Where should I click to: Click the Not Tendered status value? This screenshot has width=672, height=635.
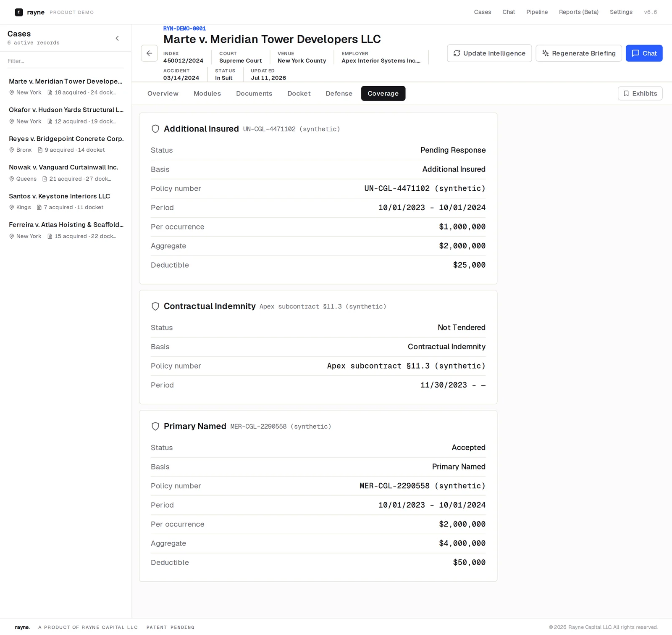[x=462, y=327]
